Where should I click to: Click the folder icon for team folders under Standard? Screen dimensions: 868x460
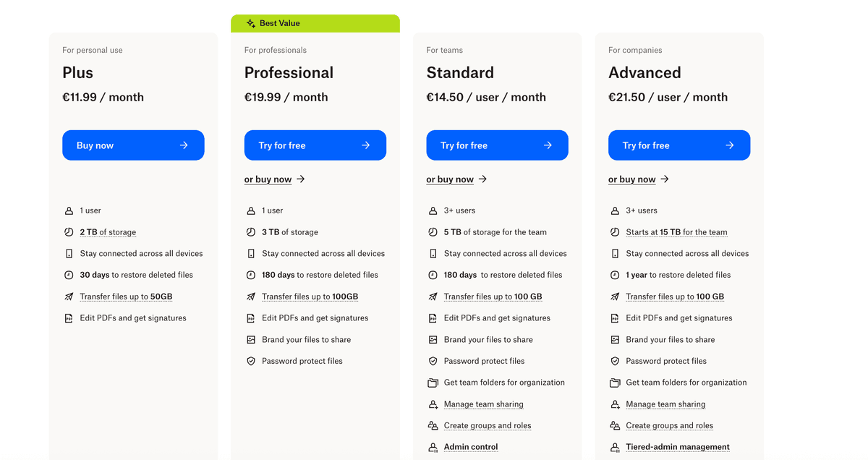[433, 383]
